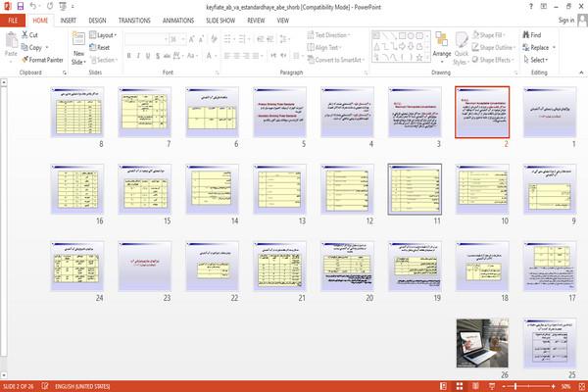588x392 pixels.
Task: Open the Select dropdown in Editing group
Action: pos(535,60)
